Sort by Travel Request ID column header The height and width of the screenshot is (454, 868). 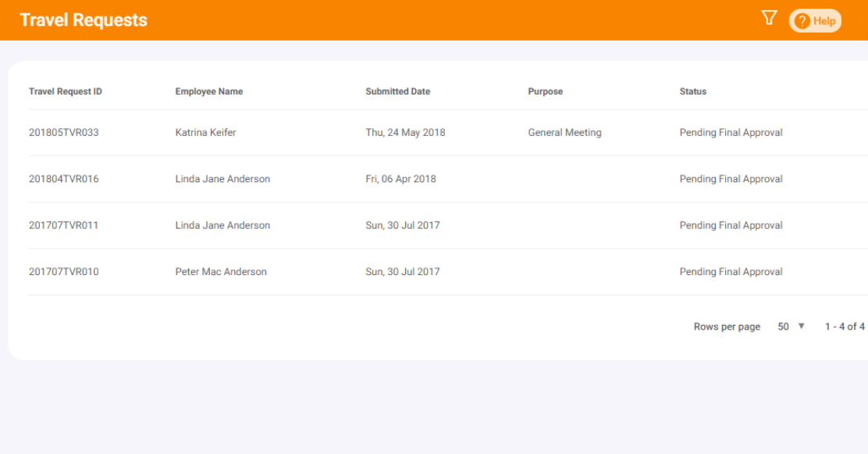point(66,91)
